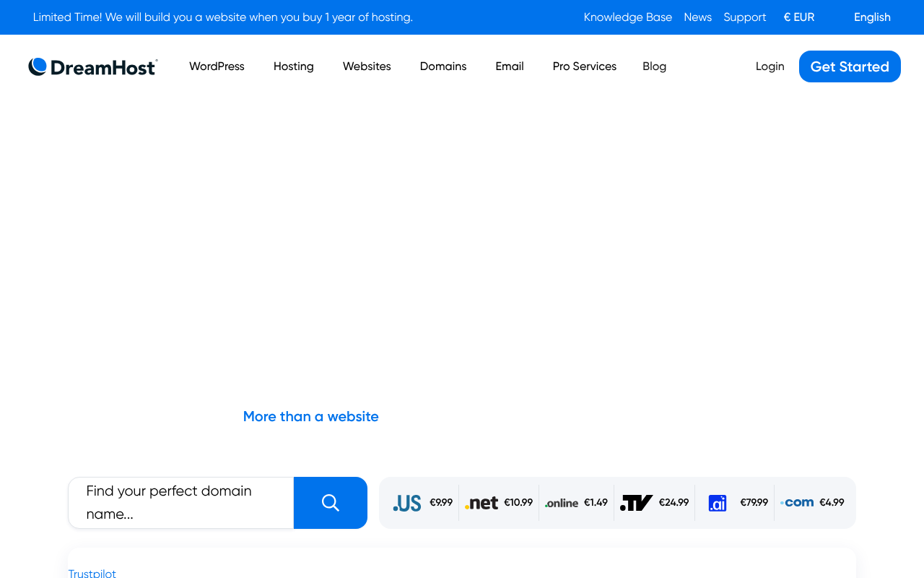Open the € EUR currency selector
924x578 pixels.
pyautogui.click(x=799, y=17)
